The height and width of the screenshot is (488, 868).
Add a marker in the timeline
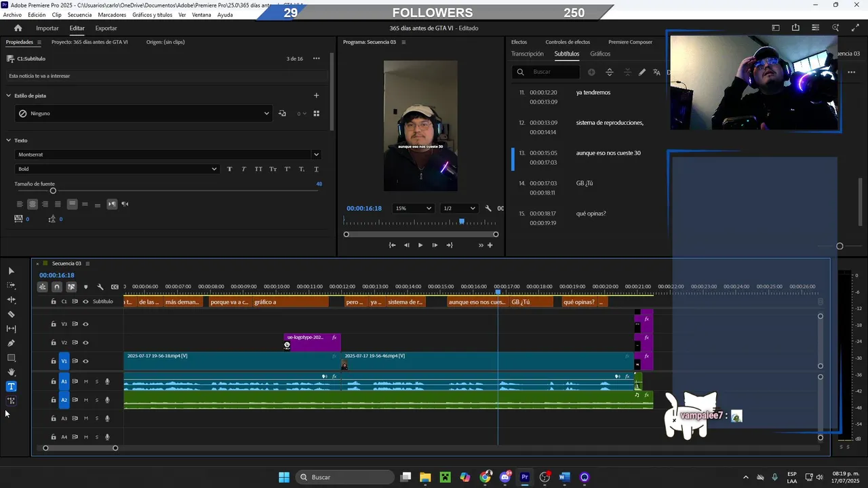(x=85, y=287)
